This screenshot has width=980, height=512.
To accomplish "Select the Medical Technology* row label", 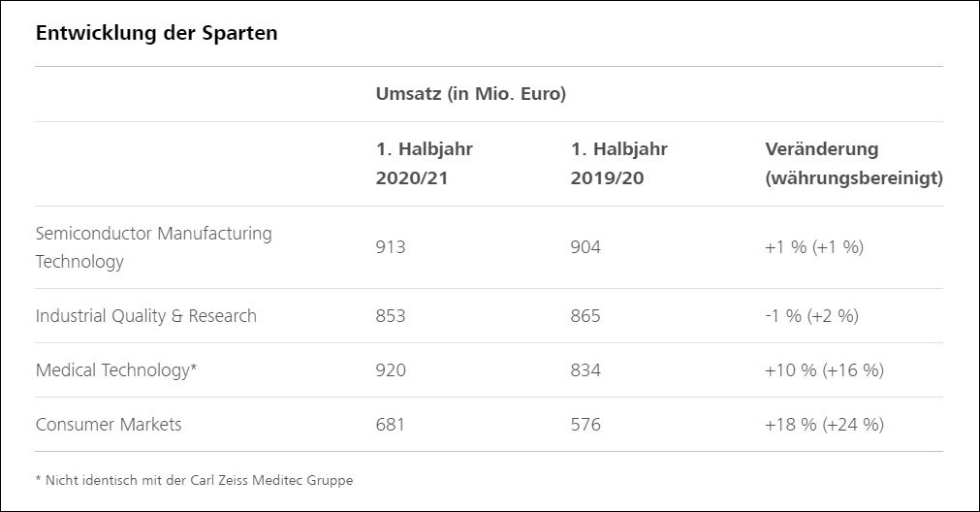I will tap(116, 370).
